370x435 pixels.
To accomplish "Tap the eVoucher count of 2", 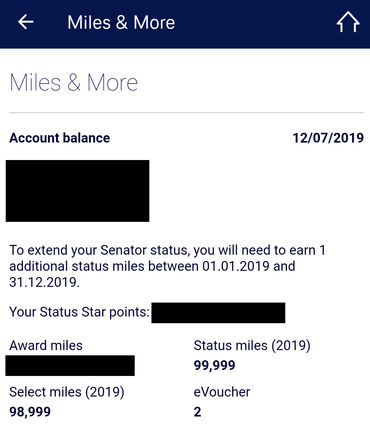I will coord(197,412).
